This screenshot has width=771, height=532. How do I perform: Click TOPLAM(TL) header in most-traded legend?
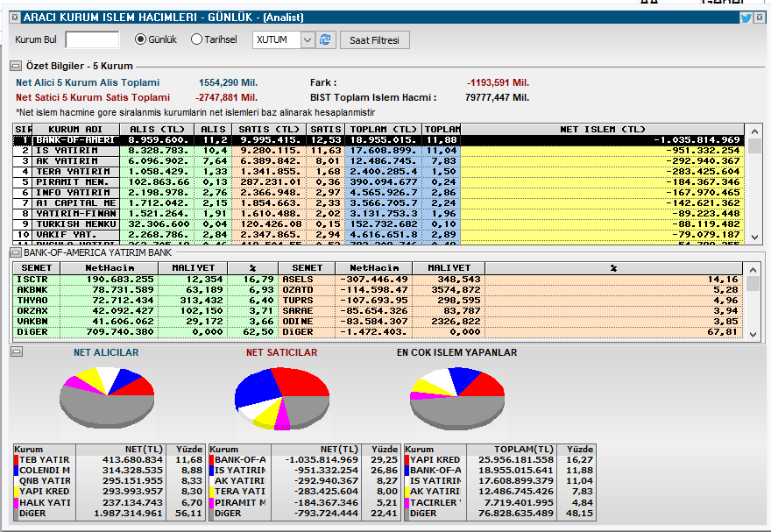[511, 450]
